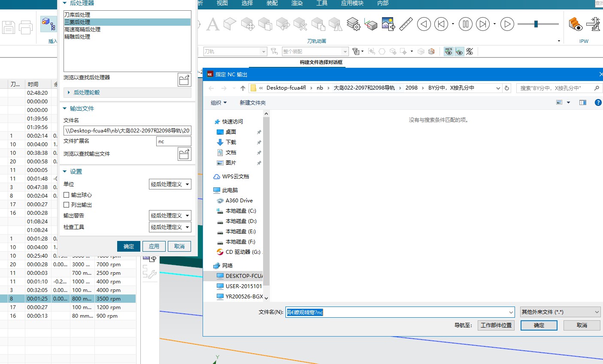Screen dimensions: 603x364
Task: Click the coordinate system box icon
Action: (370, 24)
